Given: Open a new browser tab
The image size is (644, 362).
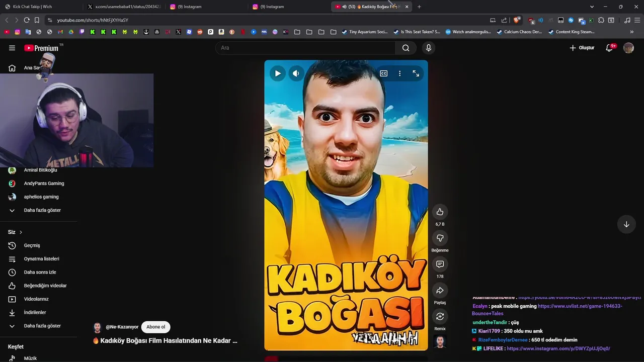Looking at the screenshot, I should [419, 7].
